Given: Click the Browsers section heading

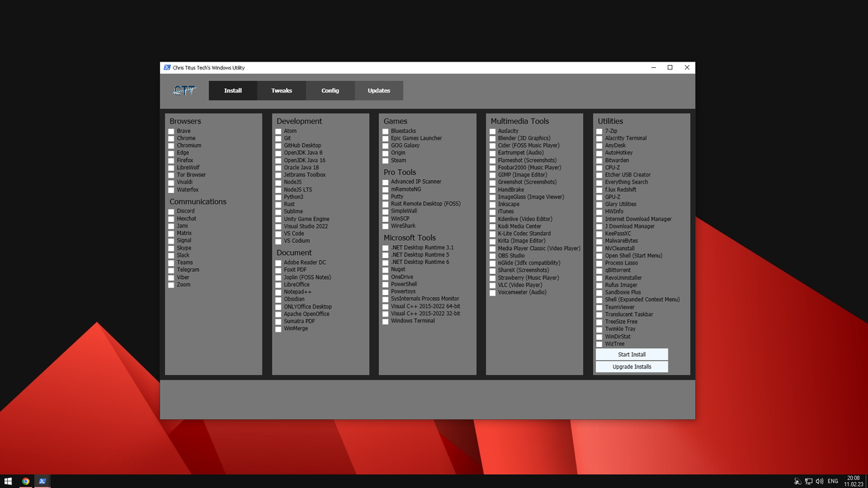Looking at the screenshot, I should click(x=185, y=121).
